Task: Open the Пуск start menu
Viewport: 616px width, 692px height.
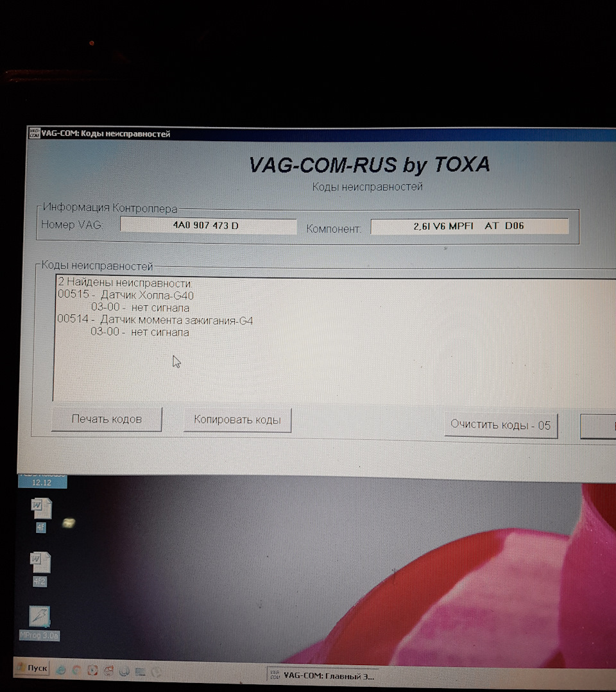Action: (x=32, y=668)
